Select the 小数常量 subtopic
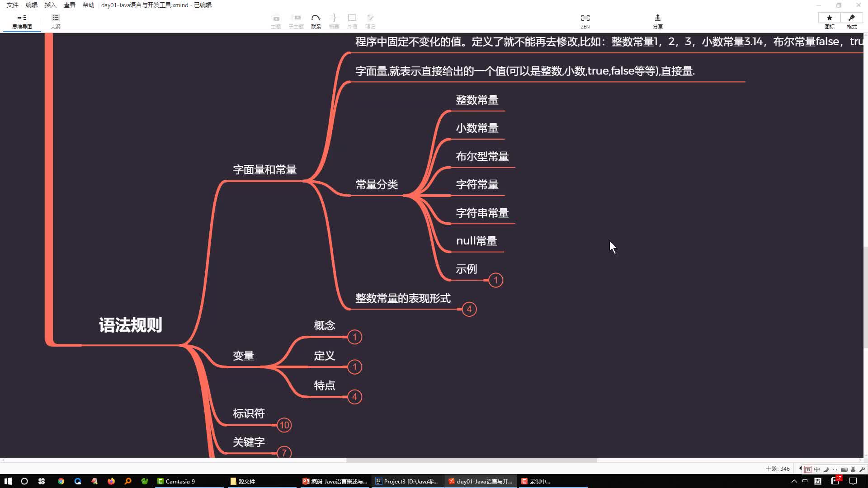The width and height of the screenshot is (868, 488). tap(477, 128)
